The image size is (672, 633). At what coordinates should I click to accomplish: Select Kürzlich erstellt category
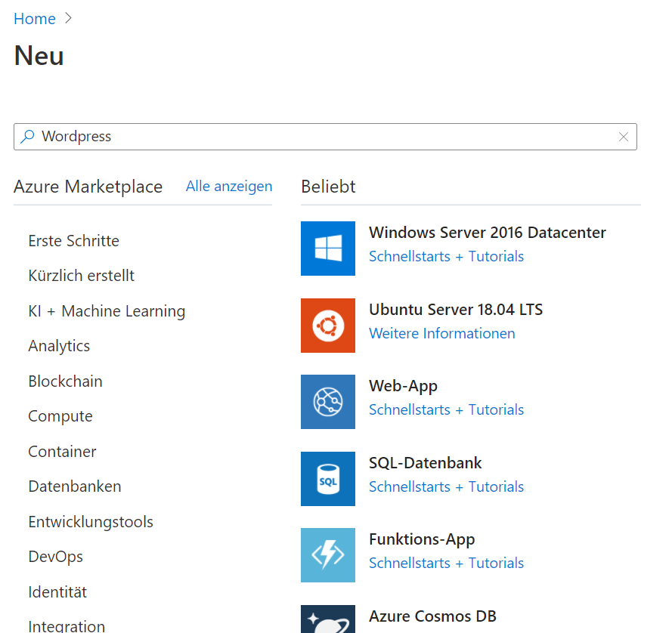pos(82,276)
